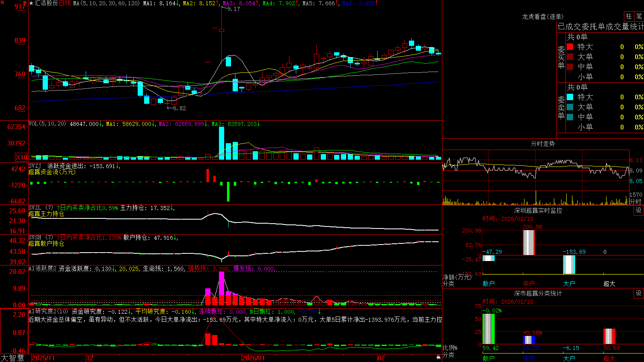This screenshot has height=362, width=644.
Task: Click the MA(5,10,20,30,60,120) indicator label
Action: pos(106,3)
